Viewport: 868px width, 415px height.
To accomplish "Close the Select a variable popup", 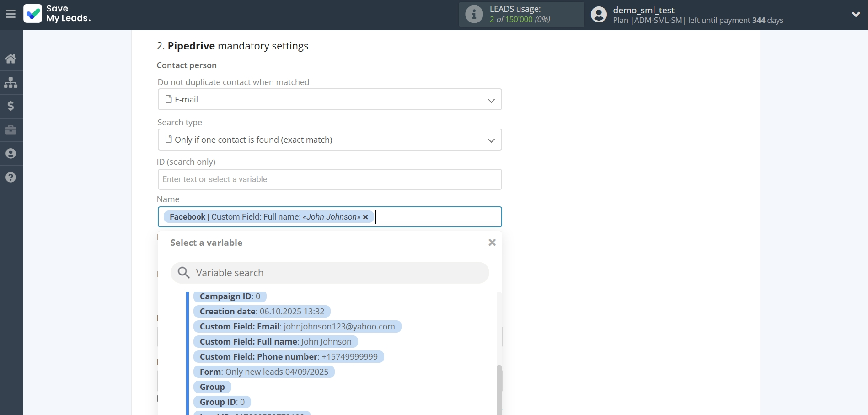I will 492,242.
